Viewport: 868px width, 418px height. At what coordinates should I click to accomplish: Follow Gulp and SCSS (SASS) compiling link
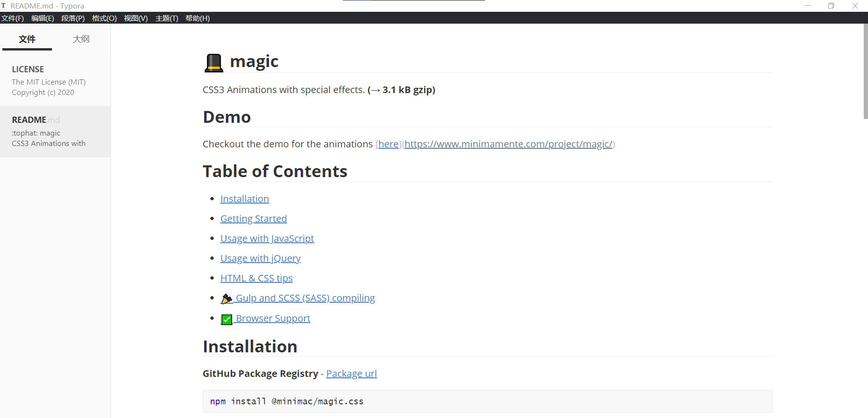point(305,298)
